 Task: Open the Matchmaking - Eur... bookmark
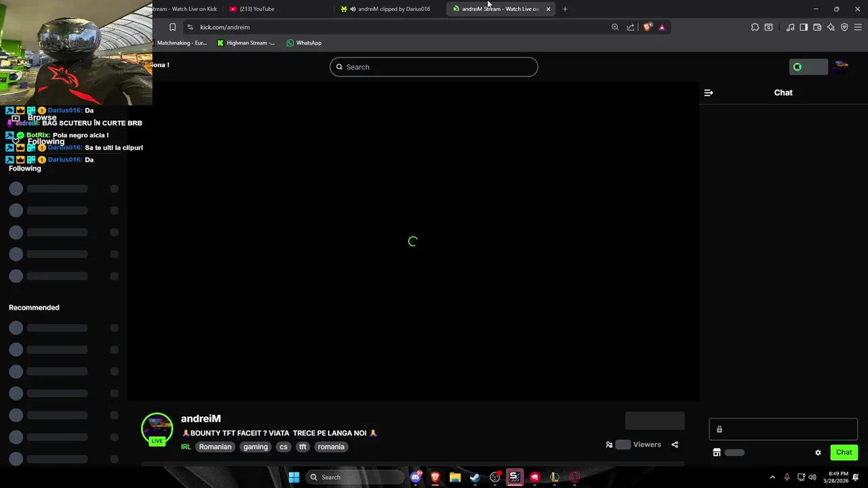[180, 43]
